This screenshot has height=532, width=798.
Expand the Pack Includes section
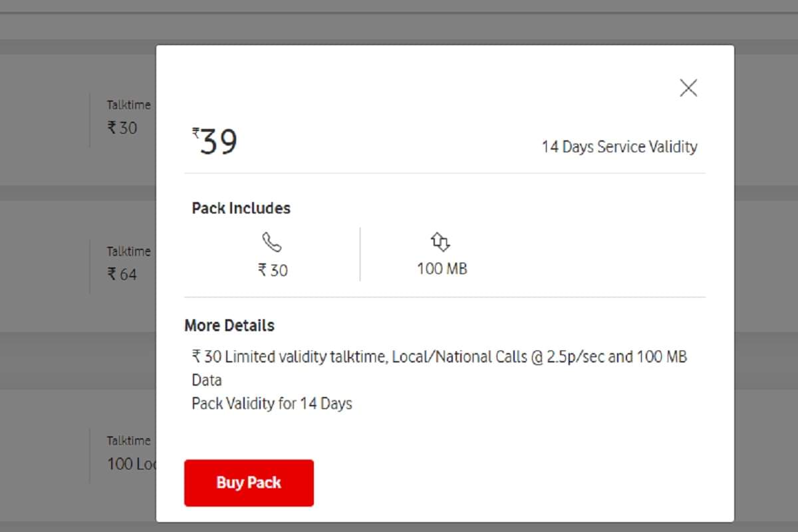(241, 207)
